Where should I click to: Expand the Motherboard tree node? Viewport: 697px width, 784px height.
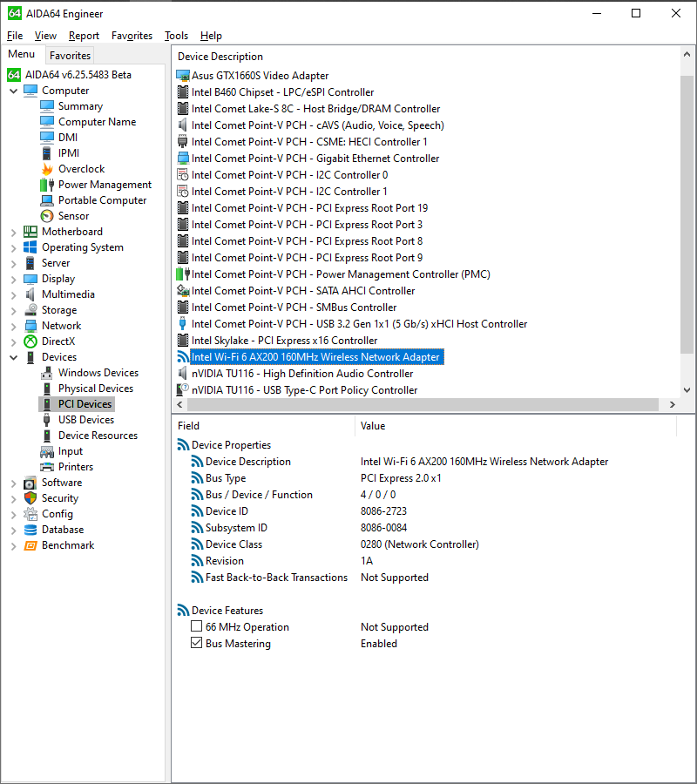pos(13,232)
